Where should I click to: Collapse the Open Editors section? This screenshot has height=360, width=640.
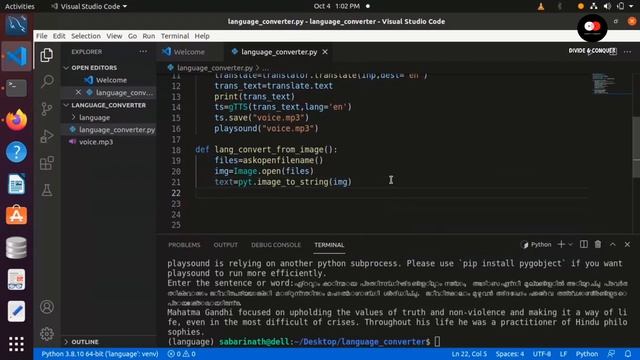coord(66,68)
